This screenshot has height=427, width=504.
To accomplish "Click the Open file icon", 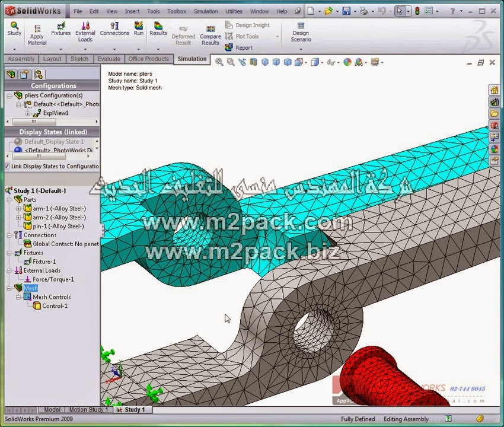I will point(328,11).
